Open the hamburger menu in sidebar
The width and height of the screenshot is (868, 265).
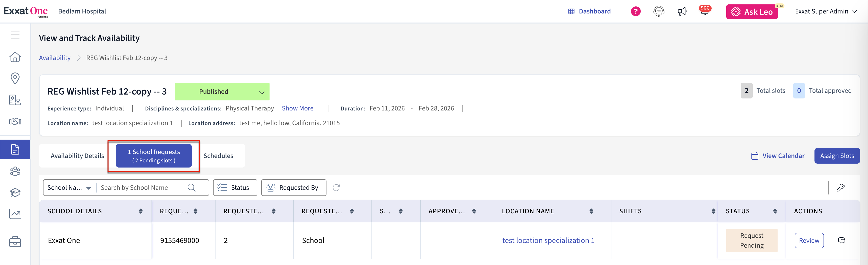pos(15,35)
